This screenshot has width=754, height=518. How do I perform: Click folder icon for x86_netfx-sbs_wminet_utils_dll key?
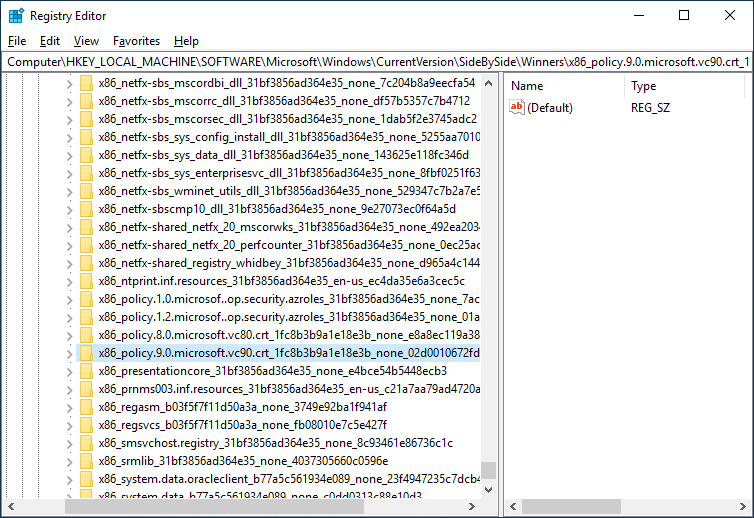pyautogui.click(x=86, y=191)
